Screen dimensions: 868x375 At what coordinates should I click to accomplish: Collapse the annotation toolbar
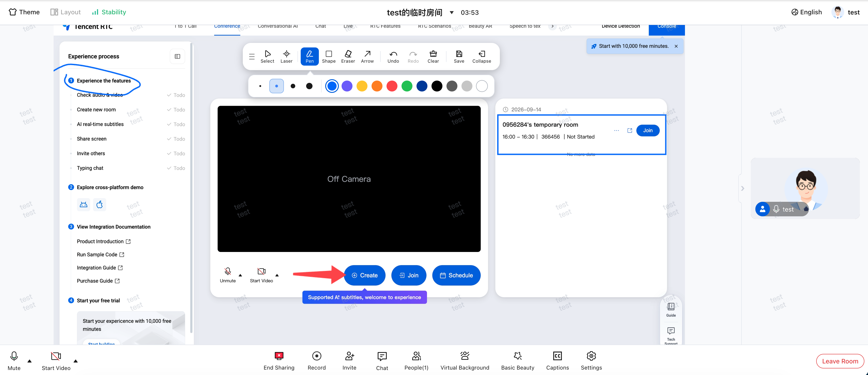481,56
